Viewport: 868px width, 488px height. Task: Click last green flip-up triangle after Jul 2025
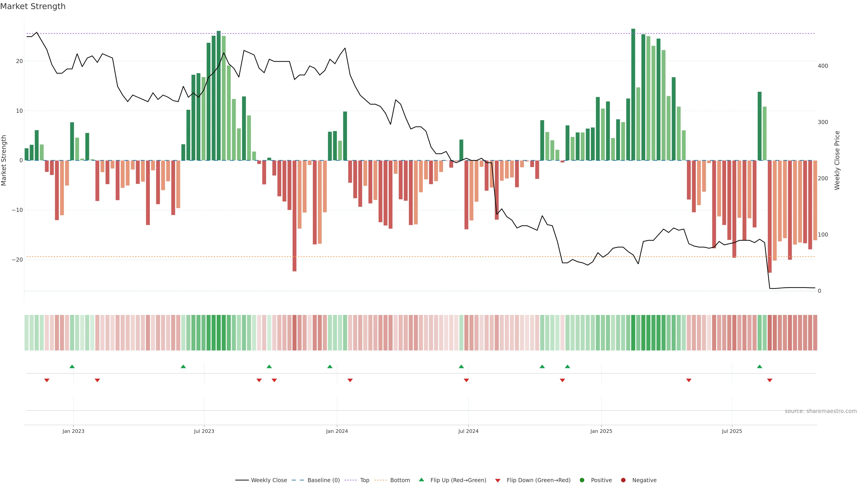tap(759, 366)
